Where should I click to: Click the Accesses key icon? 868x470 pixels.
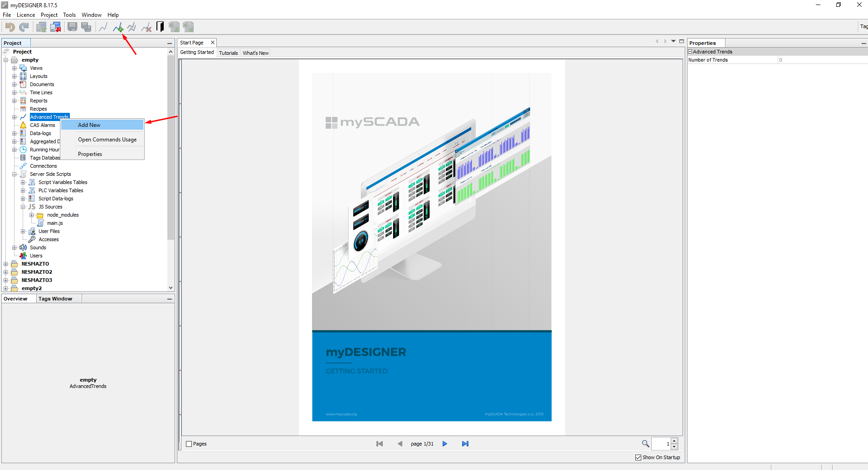pyautogui.click(x=32, y=239)
